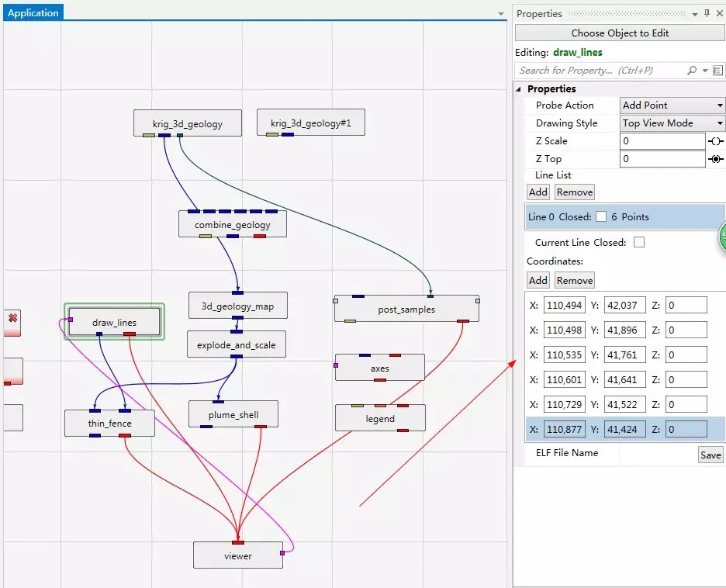Image resolution: width=726 pixels, height=588 pixels.
Task: Click the bottom red port on axes
Action: pos(380,379)
